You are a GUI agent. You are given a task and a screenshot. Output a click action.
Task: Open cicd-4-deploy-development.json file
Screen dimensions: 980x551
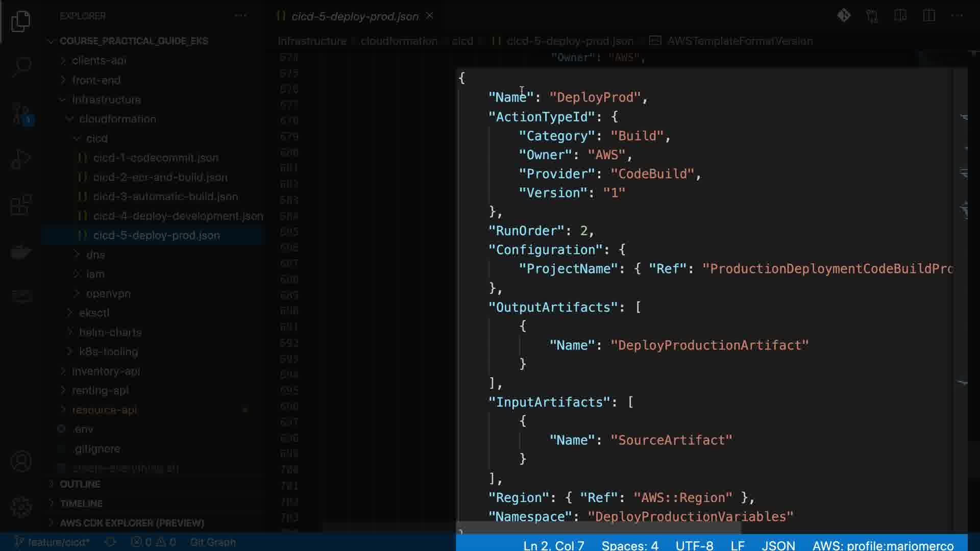tap(178, 216)
